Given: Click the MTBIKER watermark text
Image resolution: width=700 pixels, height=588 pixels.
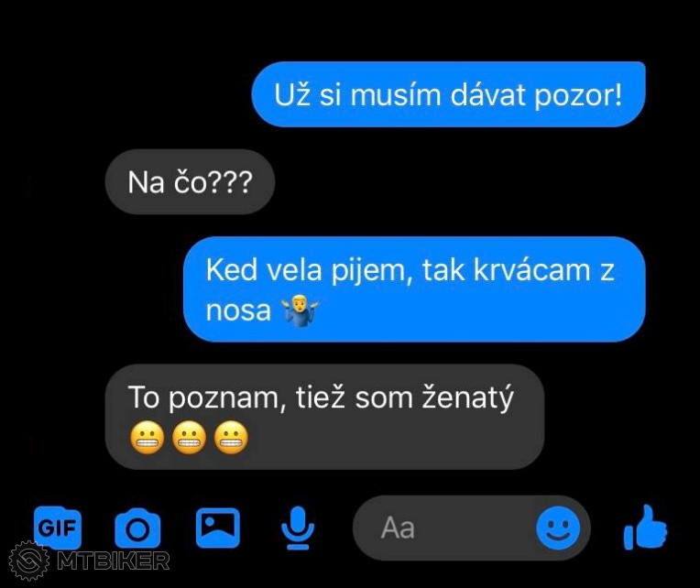Looking at the screenshot, I should click(114, 561).
